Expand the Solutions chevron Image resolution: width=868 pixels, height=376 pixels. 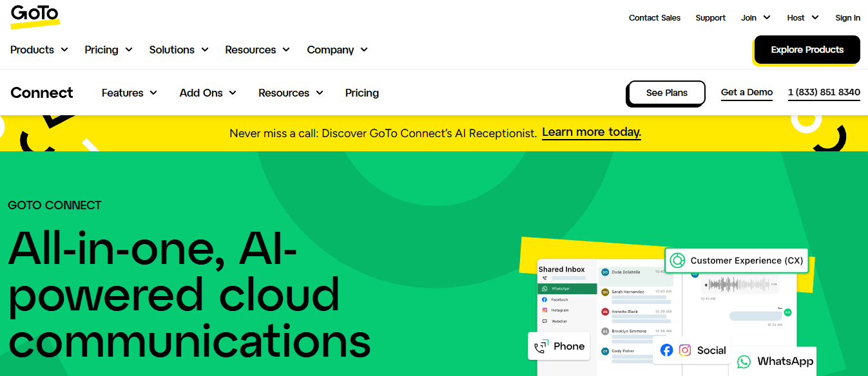click(x=205, y=50)
